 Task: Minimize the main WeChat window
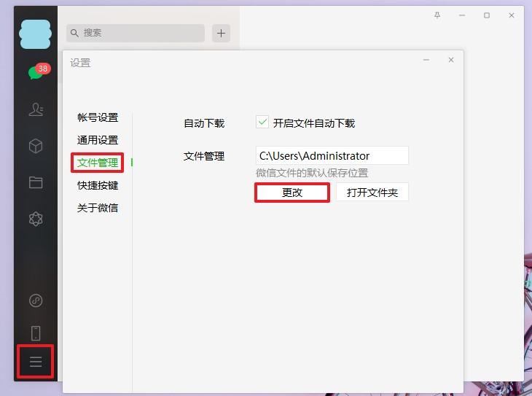pos(462,15)
